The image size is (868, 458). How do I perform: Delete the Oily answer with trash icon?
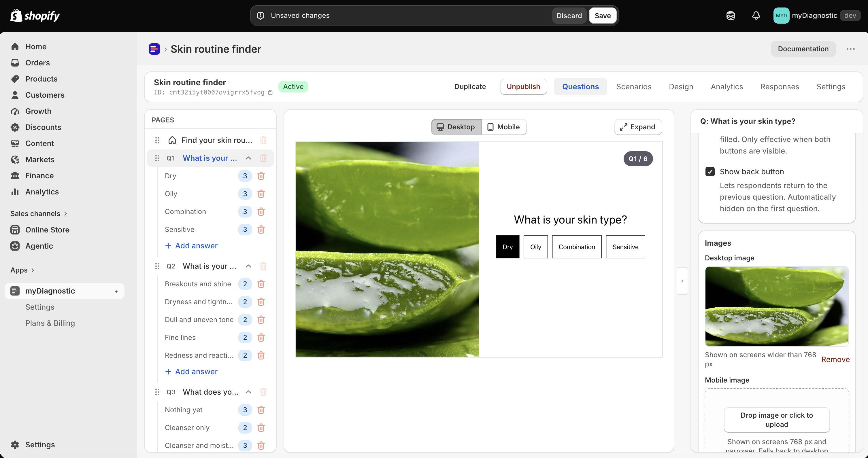[x=261, y=194]
